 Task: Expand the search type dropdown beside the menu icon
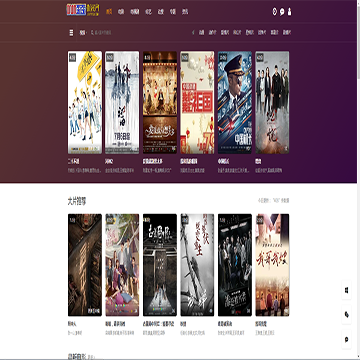tap(83, 32)
